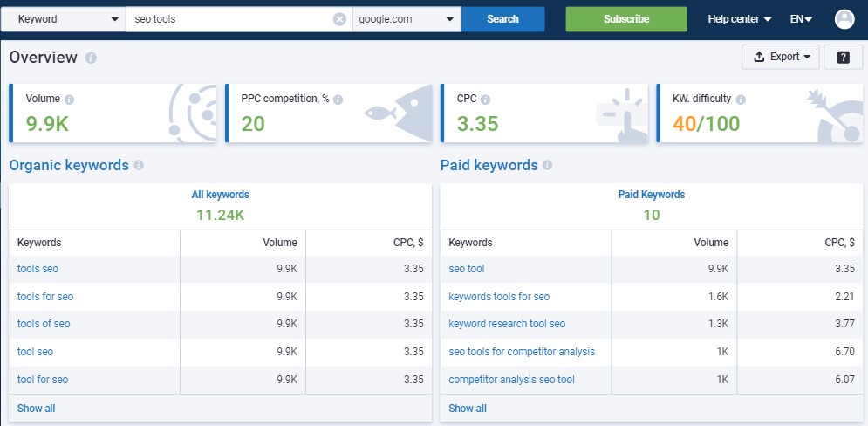This screenshot has height=426, width=868.
Task: Click the Volume header in Organic keywords table
Action: coord(280,243)
